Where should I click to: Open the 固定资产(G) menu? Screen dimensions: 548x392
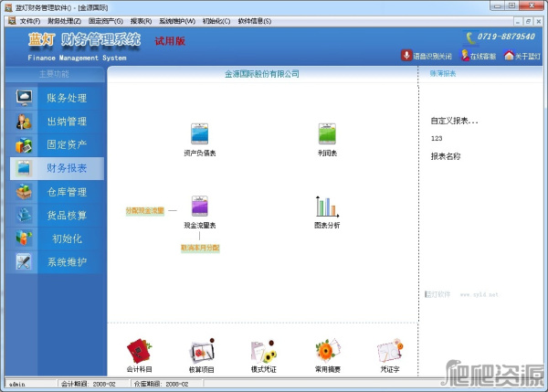tap(106, 21)
